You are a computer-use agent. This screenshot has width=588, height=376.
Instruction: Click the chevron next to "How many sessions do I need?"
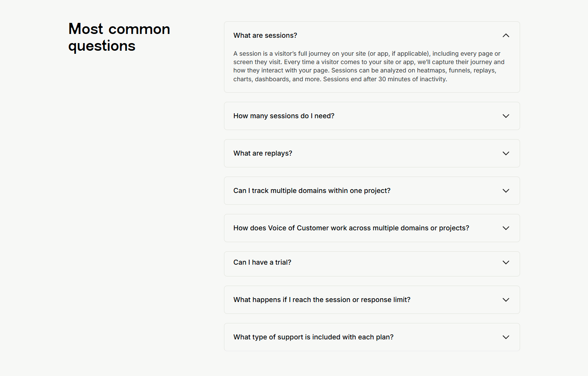(x=506, y=116)
